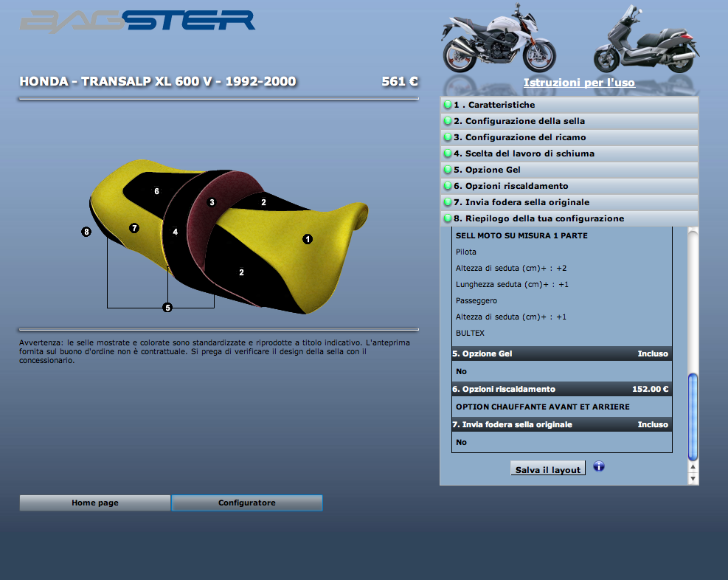The height and width of the screenshot is (580, 728).
Task: Click the 561 € total price
Action: 400,81
